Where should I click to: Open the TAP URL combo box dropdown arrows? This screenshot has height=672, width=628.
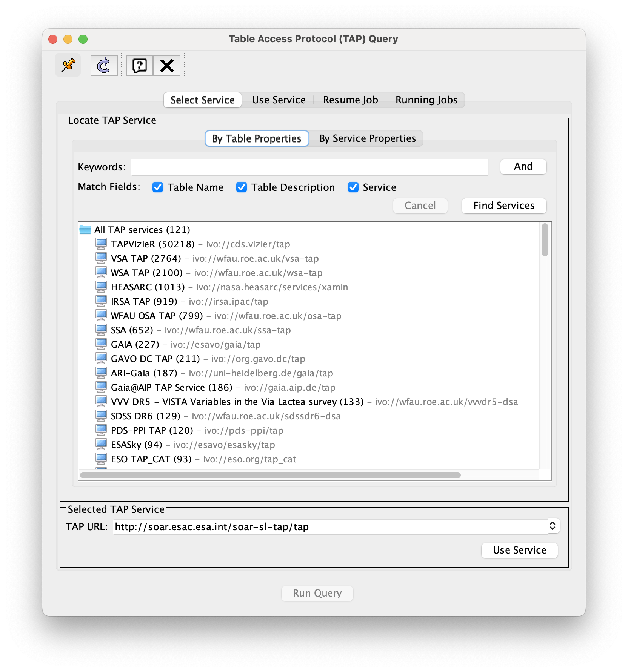tap(553, 526)
